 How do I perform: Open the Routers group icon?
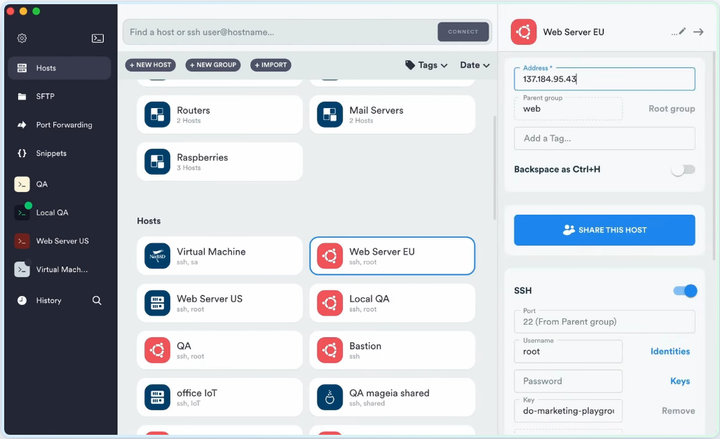coord(157,114)
